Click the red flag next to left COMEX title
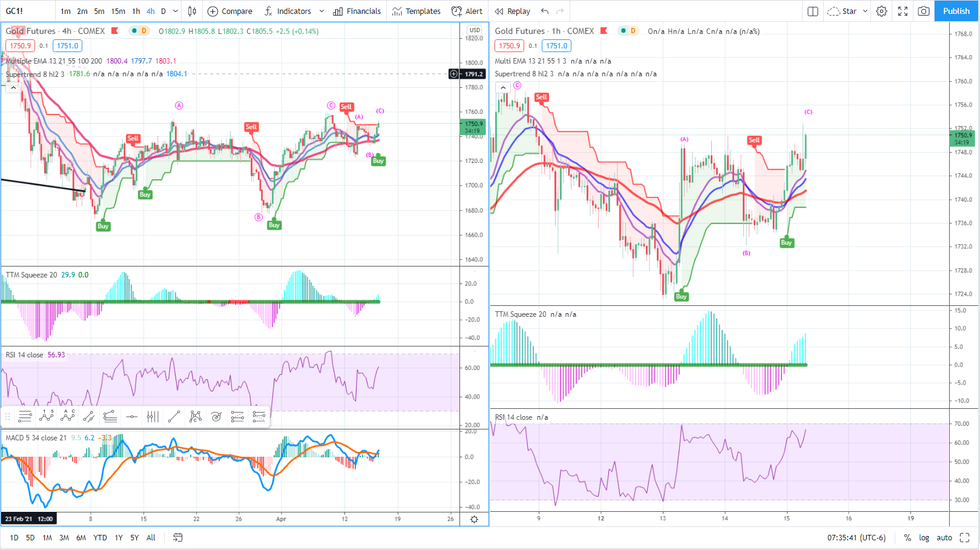 coord(114,31)
